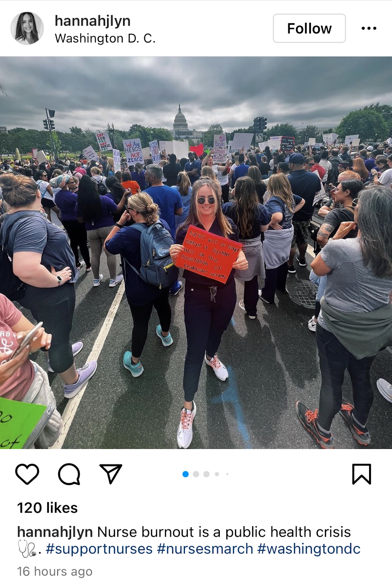Open the three-dot more options menu
This screenshot has height=583, width=392.
tap(369, 28)
